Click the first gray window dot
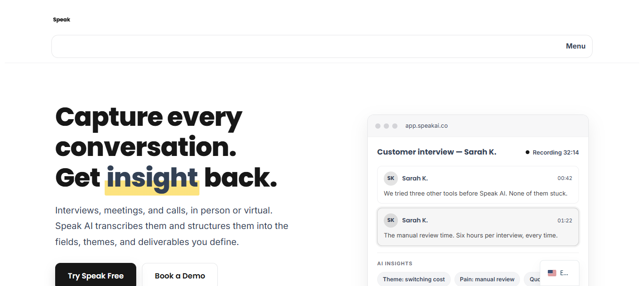Screen dimensions: 644x286 coord(378,126)
